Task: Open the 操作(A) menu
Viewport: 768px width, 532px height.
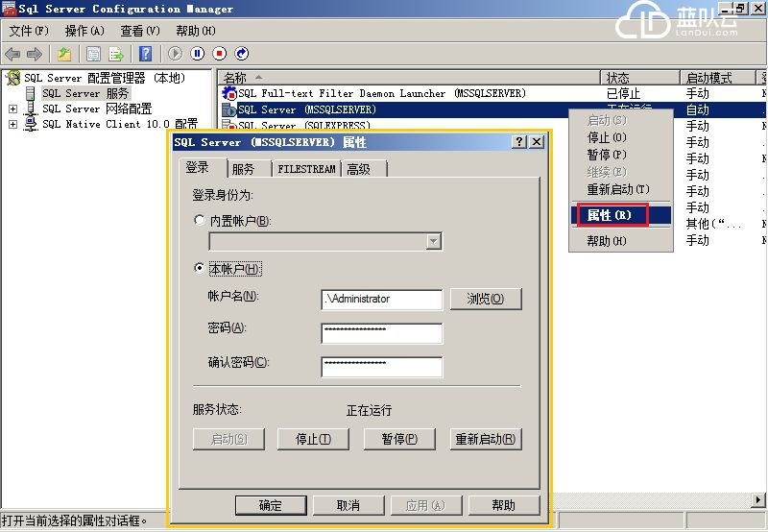Action: coord(84,31)
